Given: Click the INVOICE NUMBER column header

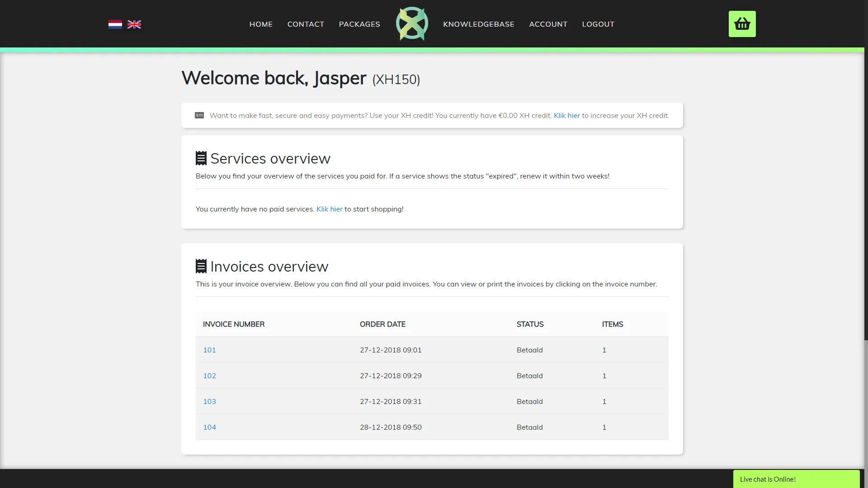Looking at the screenshot, I should coord(234,324).
